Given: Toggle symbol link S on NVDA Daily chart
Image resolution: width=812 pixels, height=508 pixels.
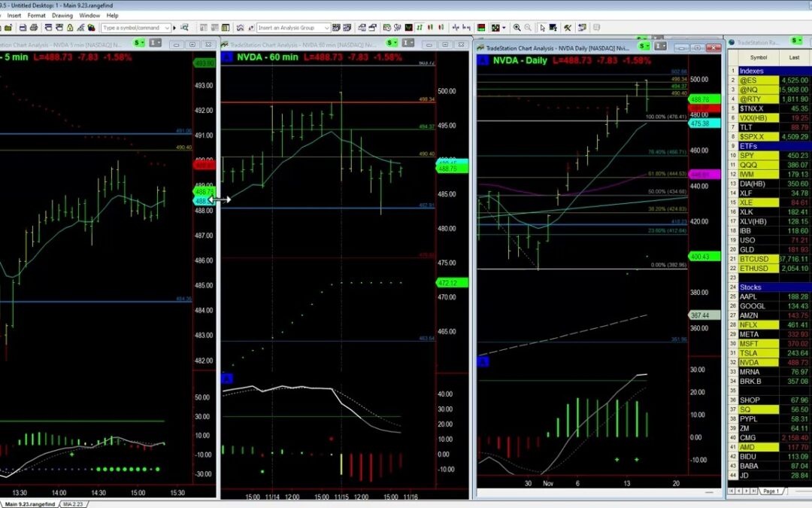Looking at the screenshot, I should (x=644, y=46).
